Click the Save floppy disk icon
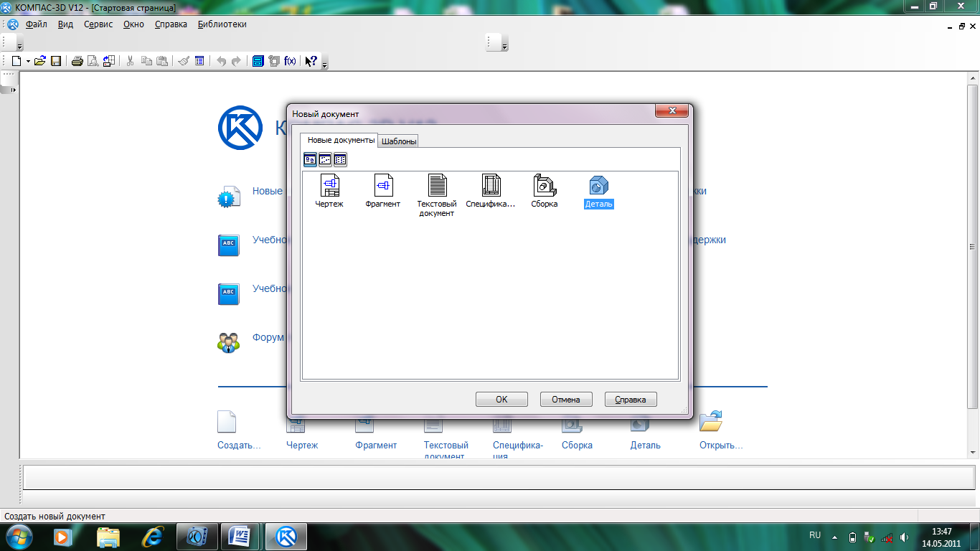Viewport: 980px width, 551px height. point(55,61)
